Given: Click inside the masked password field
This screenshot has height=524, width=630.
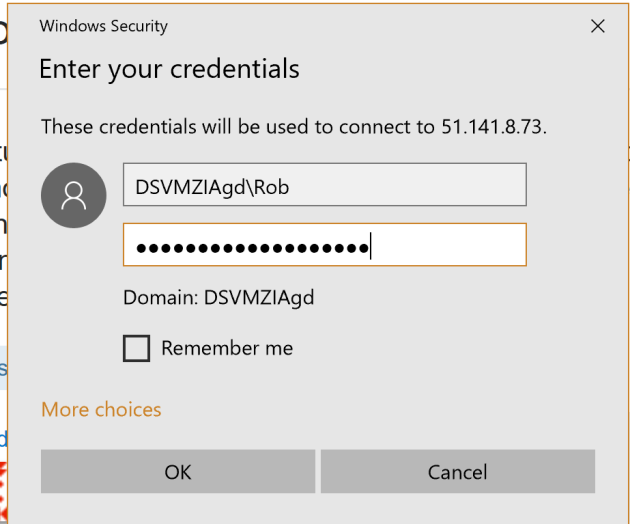Looking at the screenshot, I should point(324,245).
